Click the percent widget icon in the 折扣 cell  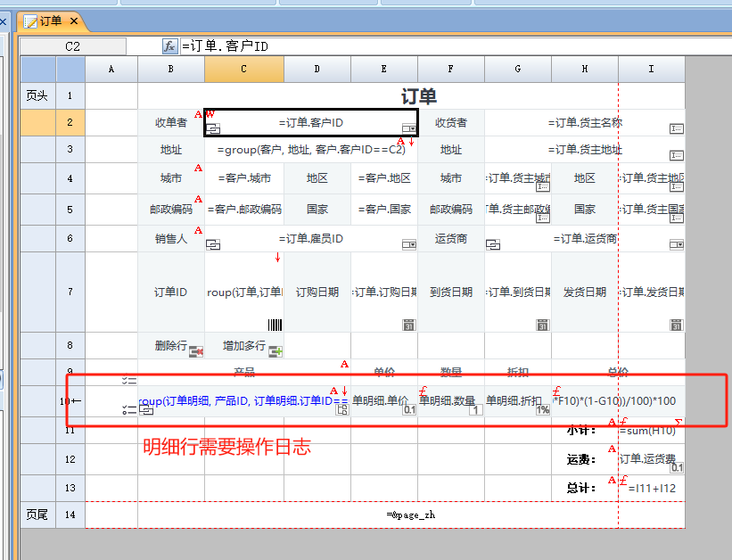point(542,410)
